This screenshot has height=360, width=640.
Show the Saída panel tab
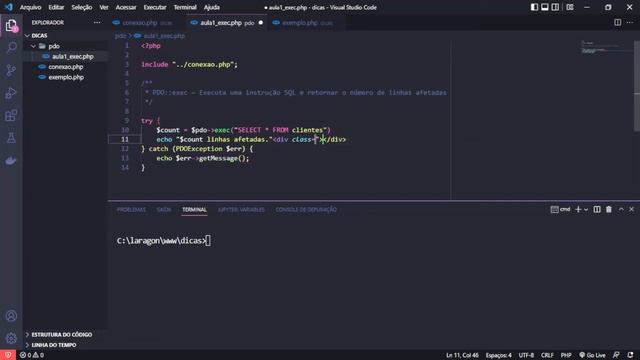pyautogui.click(x=164, y=210)
